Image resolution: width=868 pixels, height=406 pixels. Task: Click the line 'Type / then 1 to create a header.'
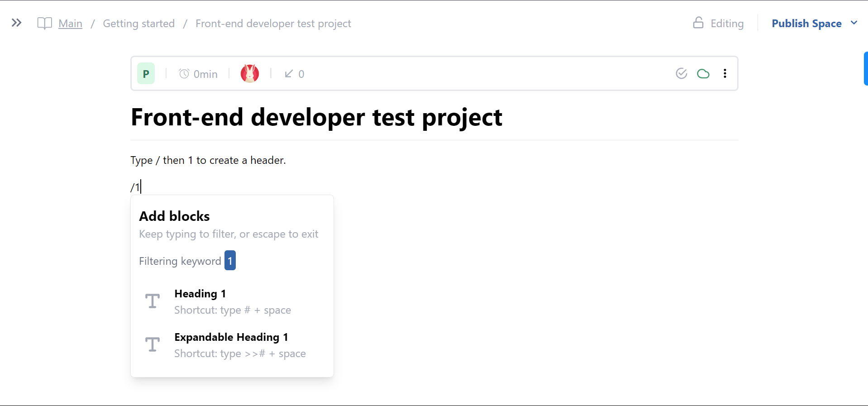[208, 160]
